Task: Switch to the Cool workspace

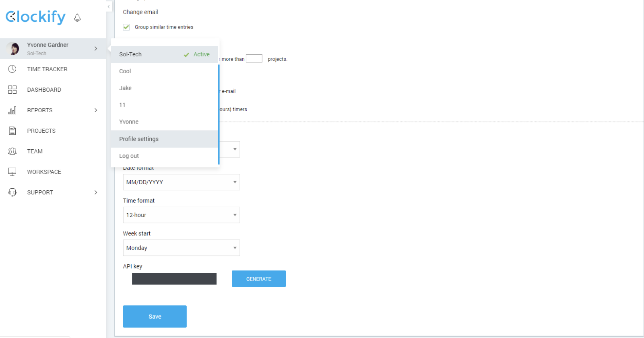Action: point(125,71)
